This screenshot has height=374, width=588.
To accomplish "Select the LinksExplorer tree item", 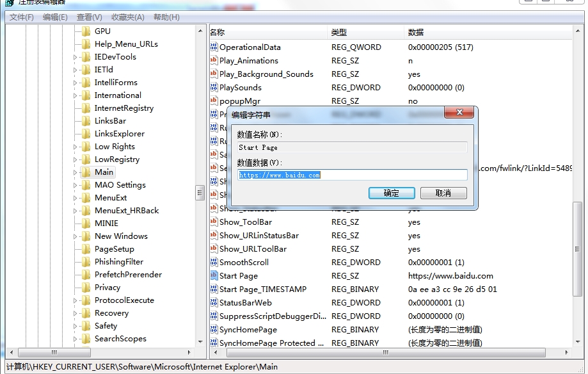I will [119, 134].
